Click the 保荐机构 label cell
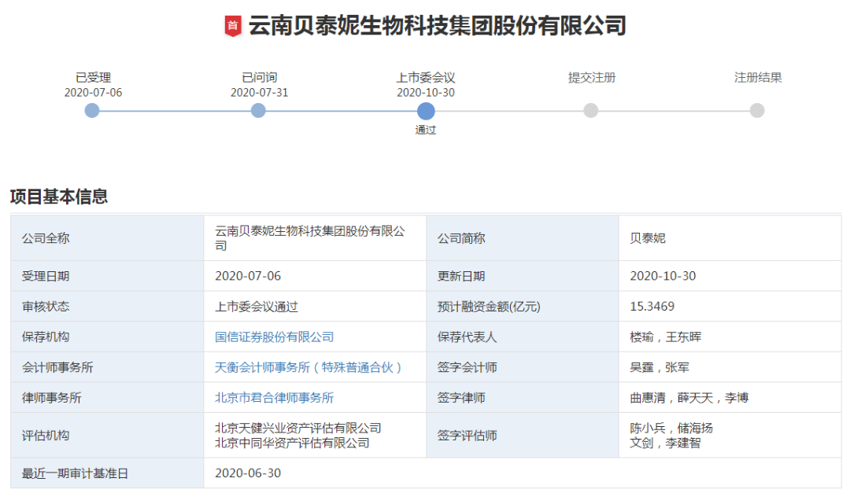The width and height of the screenshot is (850, 504). (x=107, y=337)
